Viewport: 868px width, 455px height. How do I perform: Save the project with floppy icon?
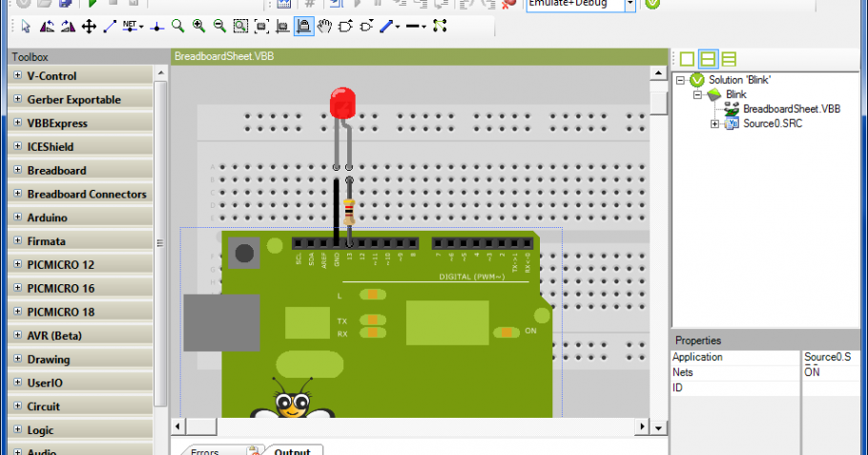pyautogui.click(x=66, y=3)
